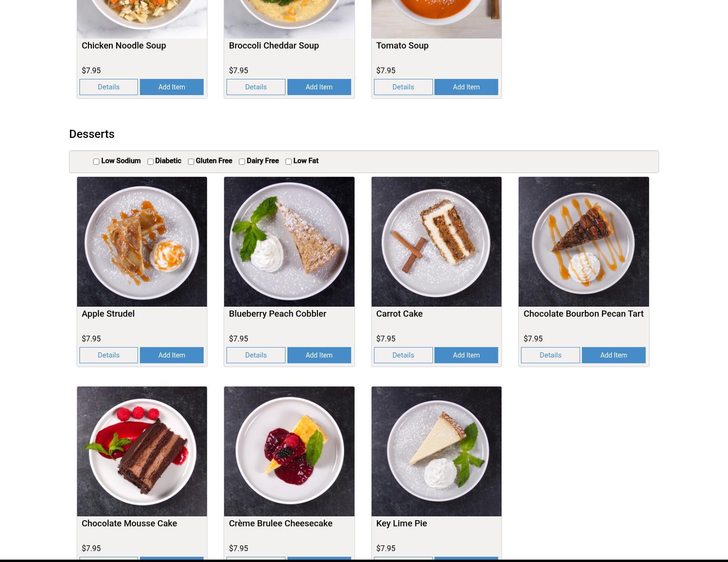
Task: Open the Key Lime Pie picture
Action: click(436, 451)
